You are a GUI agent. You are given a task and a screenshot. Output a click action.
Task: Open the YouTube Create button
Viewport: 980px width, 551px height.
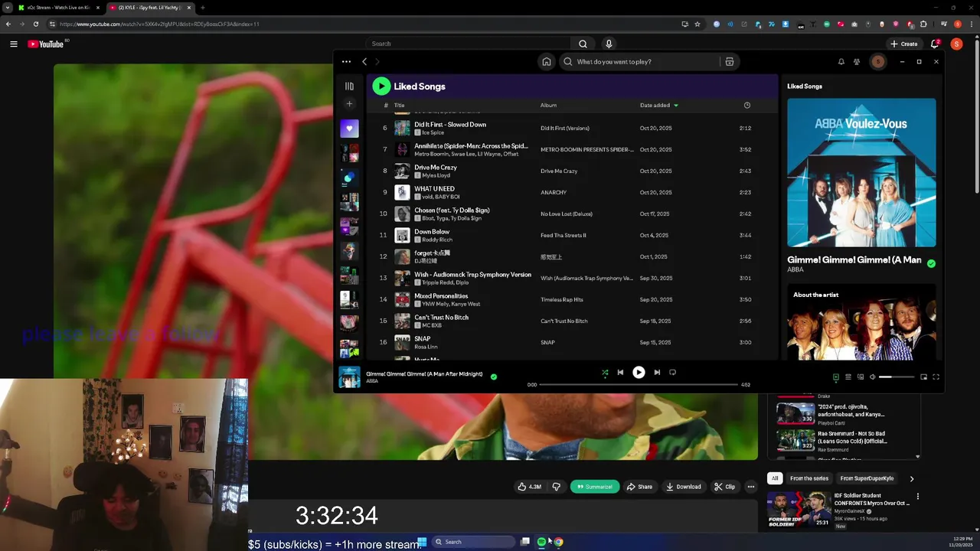pyautogui.click(x=903, y=44)
